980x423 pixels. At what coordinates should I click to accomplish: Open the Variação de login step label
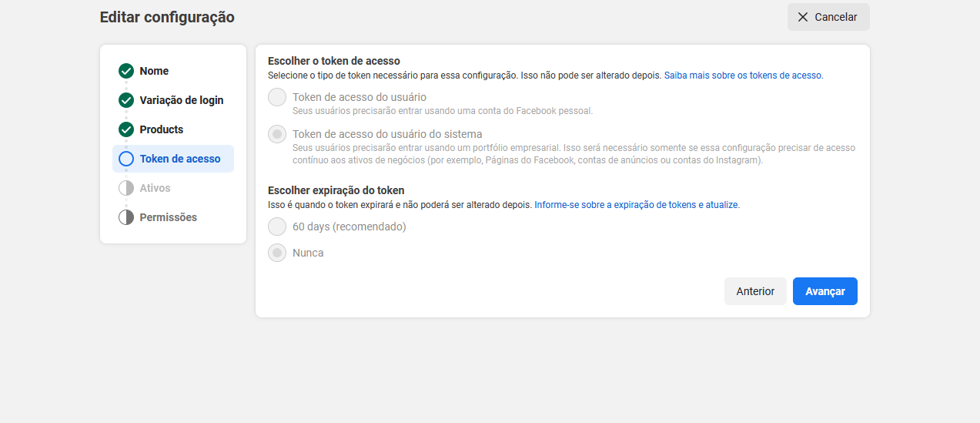(182, 100)
